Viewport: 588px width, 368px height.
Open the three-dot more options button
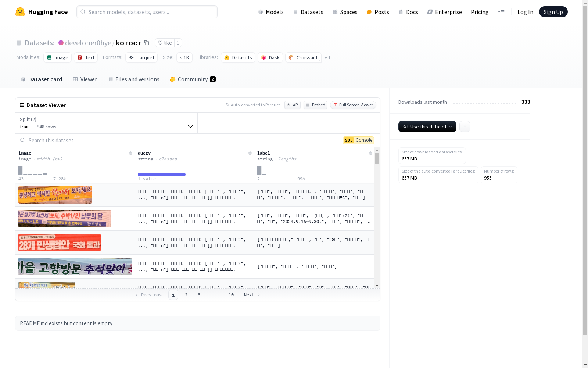(x=465, y=127)
